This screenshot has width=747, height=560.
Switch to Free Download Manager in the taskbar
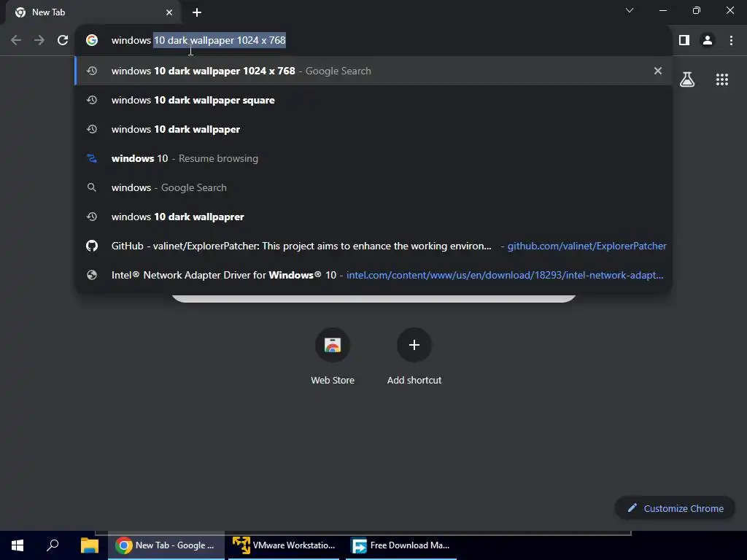click(401, 545)
